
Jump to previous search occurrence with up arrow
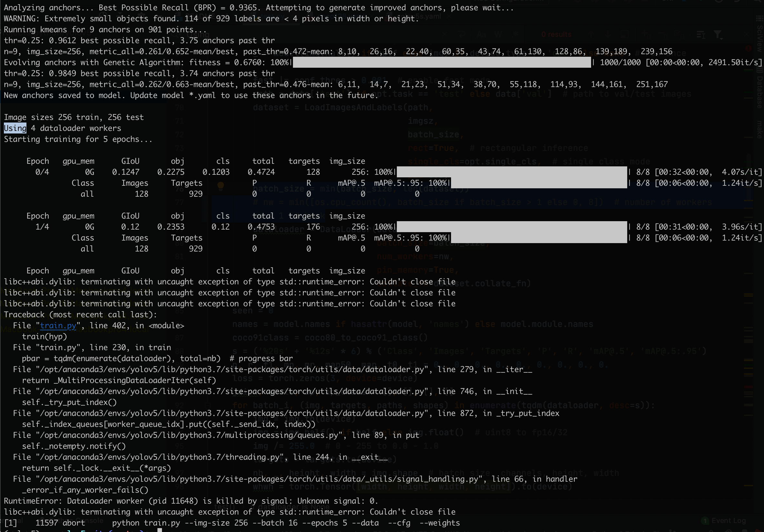tap(591, 34)
